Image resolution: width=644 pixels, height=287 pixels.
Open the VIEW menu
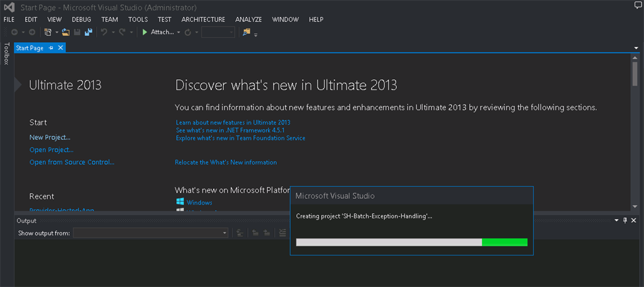[x=54, y=20]
